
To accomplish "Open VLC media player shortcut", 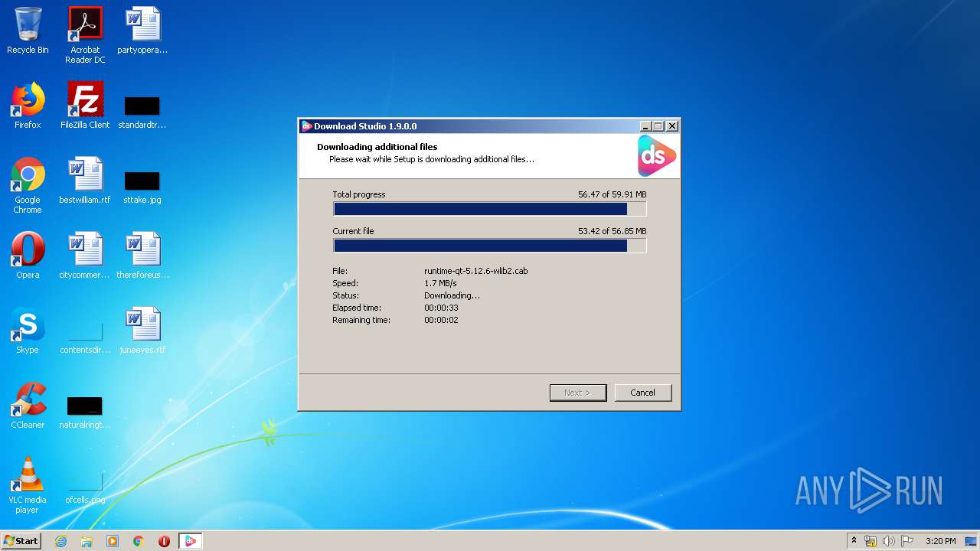I will tap(28, 485).
